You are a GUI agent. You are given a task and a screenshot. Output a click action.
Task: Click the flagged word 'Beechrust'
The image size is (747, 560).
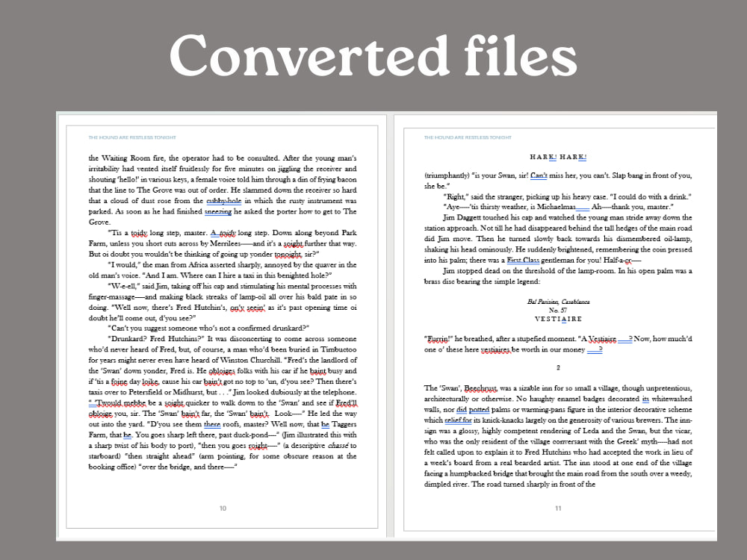click(x=480, y=388)
